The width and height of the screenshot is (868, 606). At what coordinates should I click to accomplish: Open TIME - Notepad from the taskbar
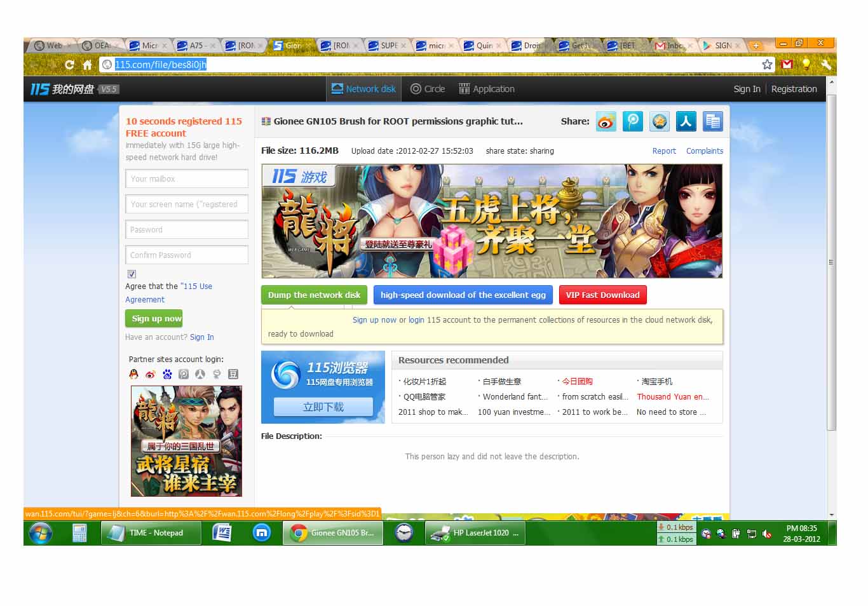click(x=151, y=533)
